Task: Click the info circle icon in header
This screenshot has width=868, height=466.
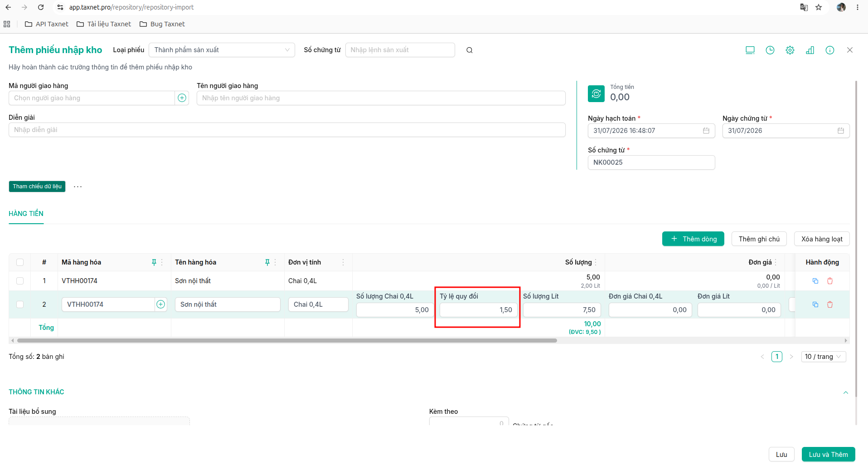Action: click(830, 50)
